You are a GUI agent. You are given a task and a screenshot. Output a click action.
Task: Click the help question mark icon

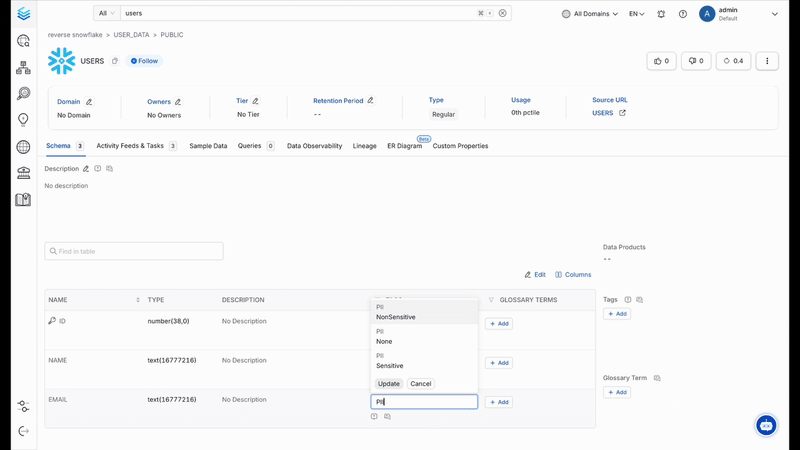click(x=683, y=14)
